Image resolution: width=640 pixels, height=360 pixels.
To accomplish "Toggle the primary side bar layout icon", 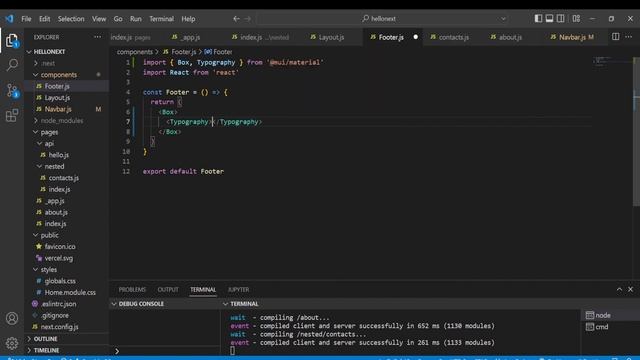I will pos(538,18).
